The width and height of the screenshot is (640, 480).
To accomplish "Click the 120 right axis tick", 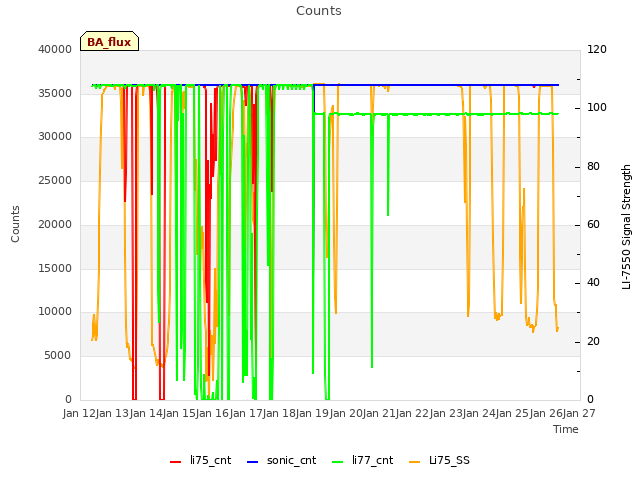I will [597, 49].
